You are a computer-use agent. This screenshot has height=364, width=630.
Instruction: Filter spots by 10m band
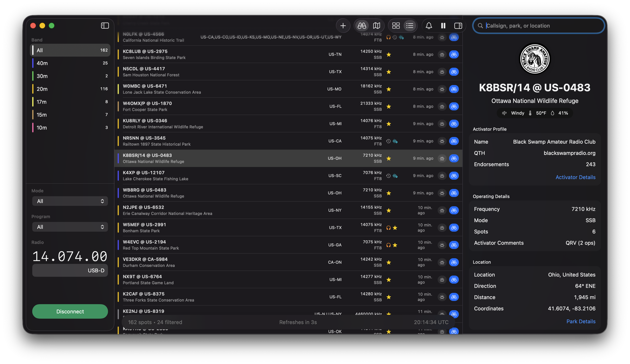pyautogui.click(x=70, y=128)
